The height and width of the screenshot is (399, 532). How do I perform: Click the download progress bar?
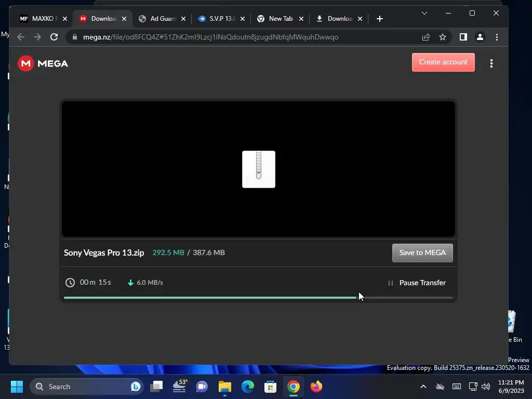click(x=258, y=298)
